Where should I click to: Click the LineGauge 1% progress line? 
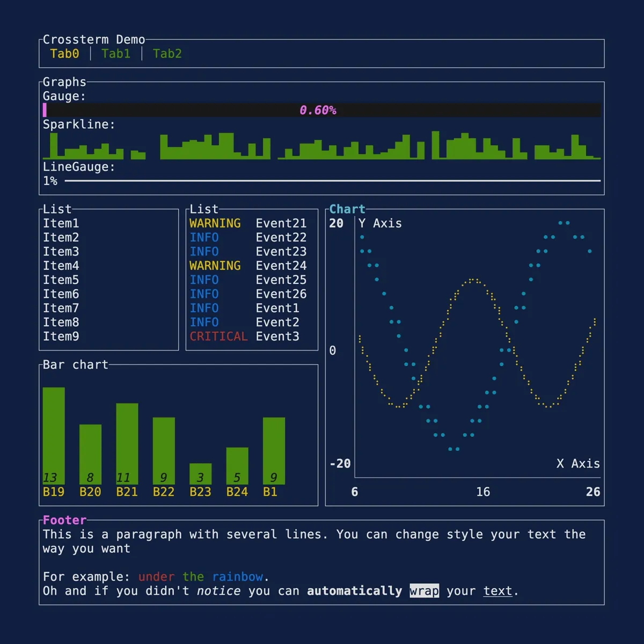click(332, 181)
